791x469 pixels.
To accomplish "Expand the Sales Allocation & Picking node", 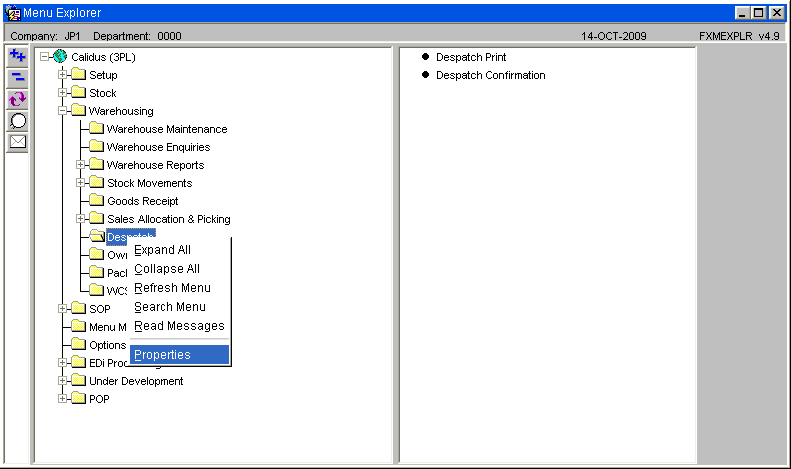I will click(80, 219).
